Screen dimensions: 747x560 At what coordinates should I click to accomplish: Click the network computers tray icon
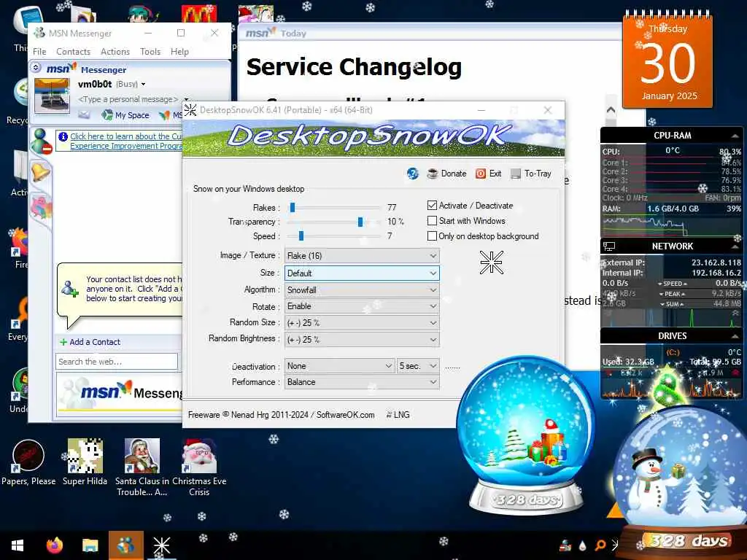pyautogui.click(x=565, y=545)
